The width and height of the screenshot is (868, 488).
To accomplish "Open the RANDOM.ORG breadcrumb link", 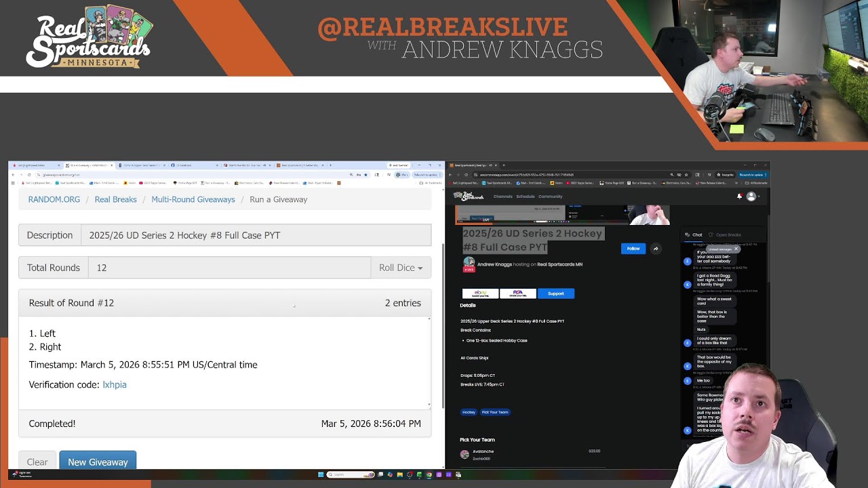I will coord(54,199).
